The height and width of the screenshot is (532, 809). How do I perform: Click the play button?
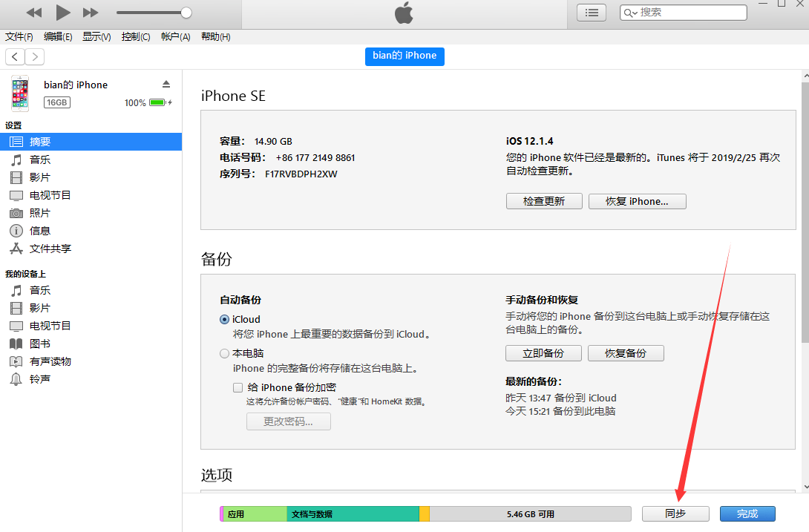[x=63, y=13]
